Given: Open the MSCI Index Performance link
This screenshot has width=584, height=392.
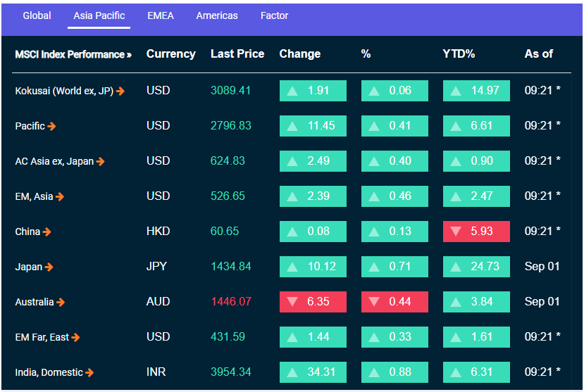Looking at the screenshot, I should pos(73,54).
